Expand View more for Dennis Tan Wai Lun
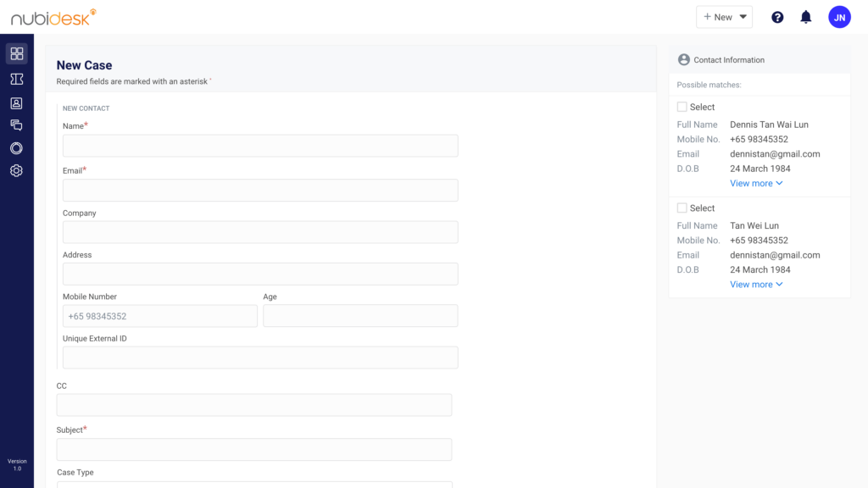The height and width of the screenshot is (488, 868). [x=756, y=183]
